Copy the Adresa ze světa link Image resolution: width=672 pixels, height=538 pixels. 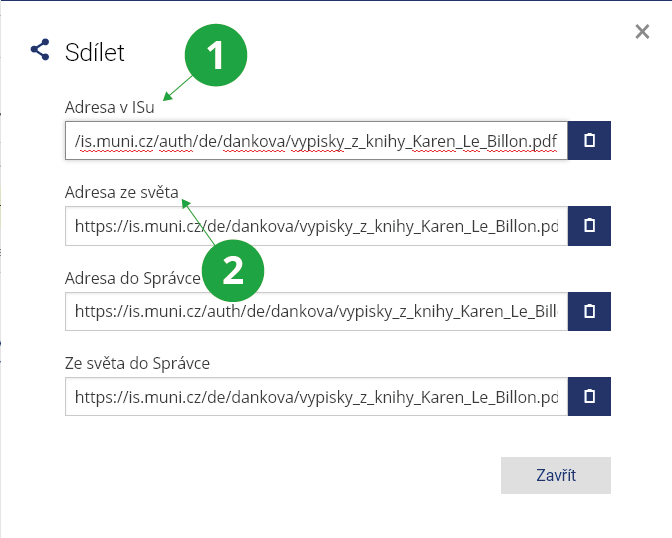coord(589,226)
